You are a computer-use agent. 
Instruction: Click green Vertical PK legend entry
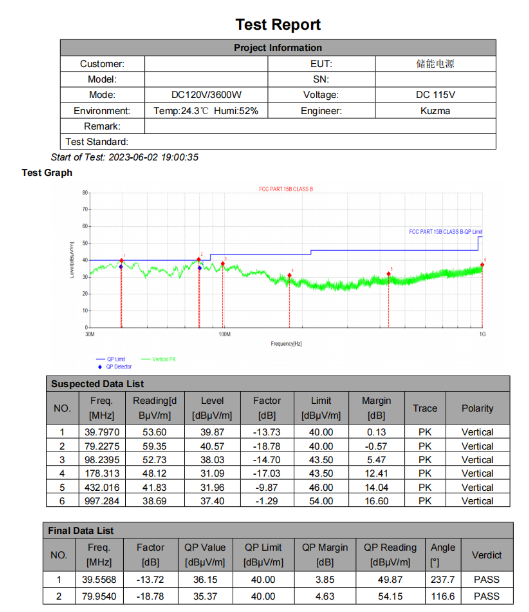(159, 359)
